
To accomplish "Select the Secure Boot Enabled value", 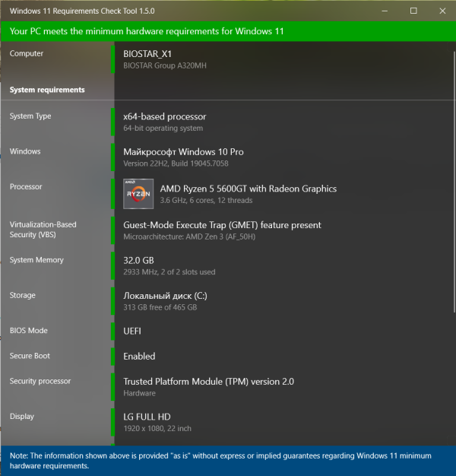I will 139,356.
